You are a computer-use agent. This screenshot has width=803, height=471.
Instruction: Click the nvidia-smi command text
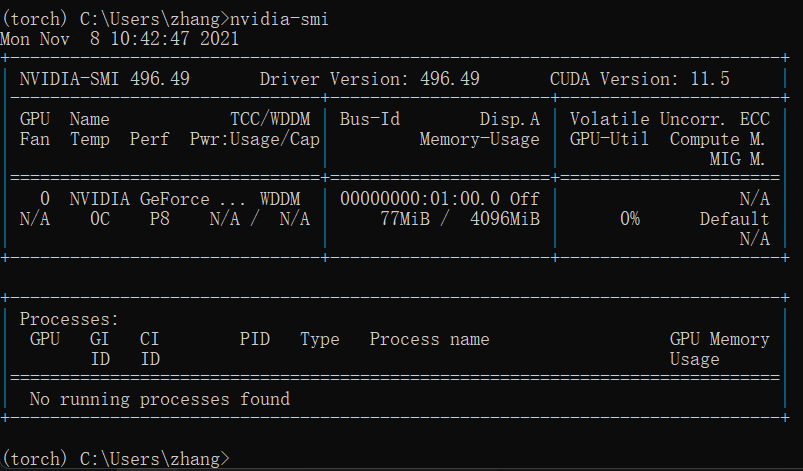point(279,19)
